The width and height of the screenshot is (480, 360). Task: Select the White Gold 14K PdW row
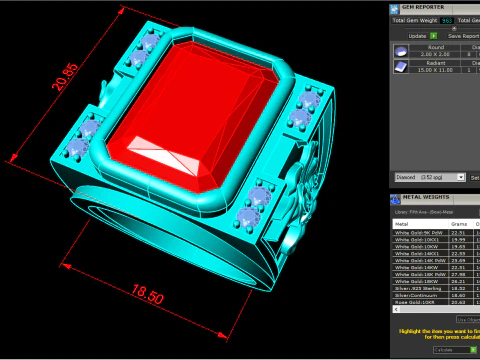pos(436,261)
